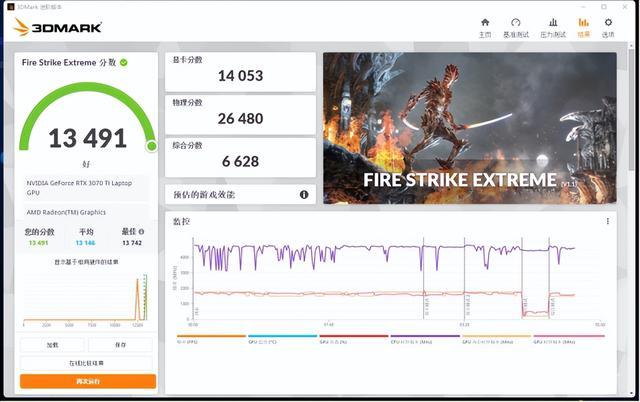Open the Stress Tests tab with bar-chart icon
This screenshot has height=402, width=640.
click(553, 28)
